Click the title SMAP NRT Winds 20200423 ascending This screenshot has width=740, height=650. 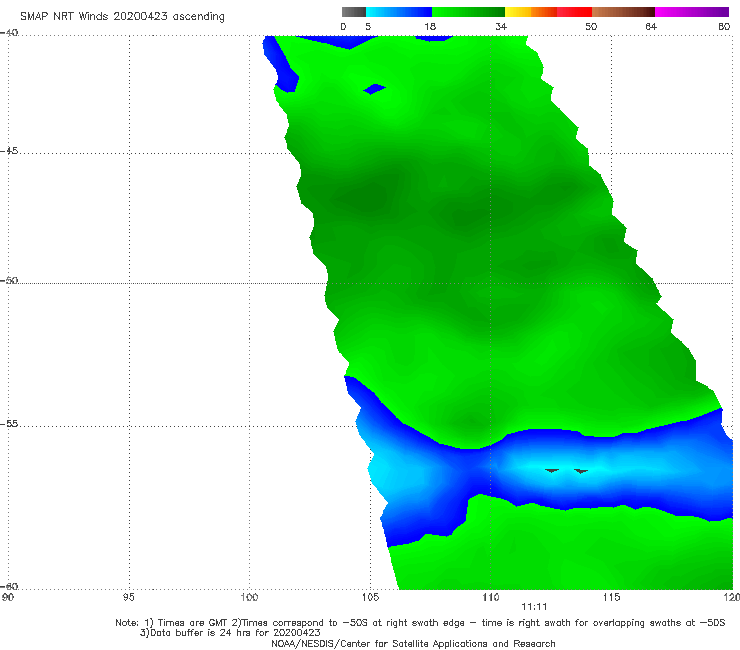coord(122,17)
